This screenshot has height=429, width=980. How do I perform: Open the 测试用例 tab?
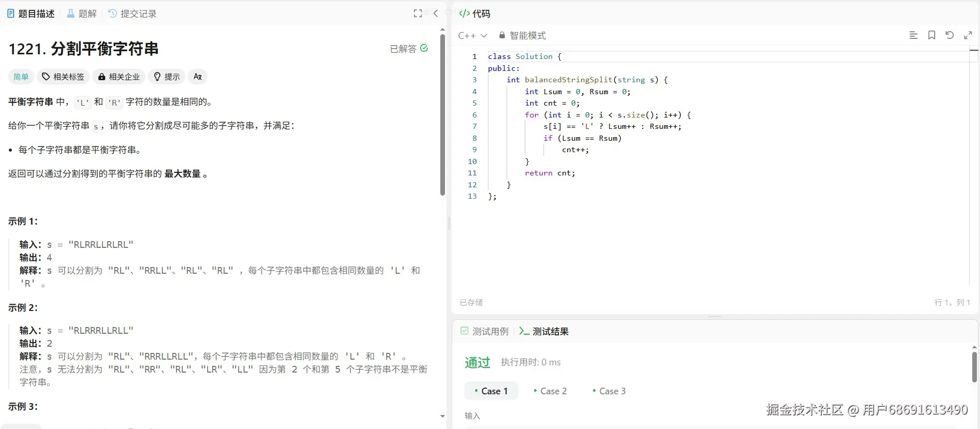(485, 331)
